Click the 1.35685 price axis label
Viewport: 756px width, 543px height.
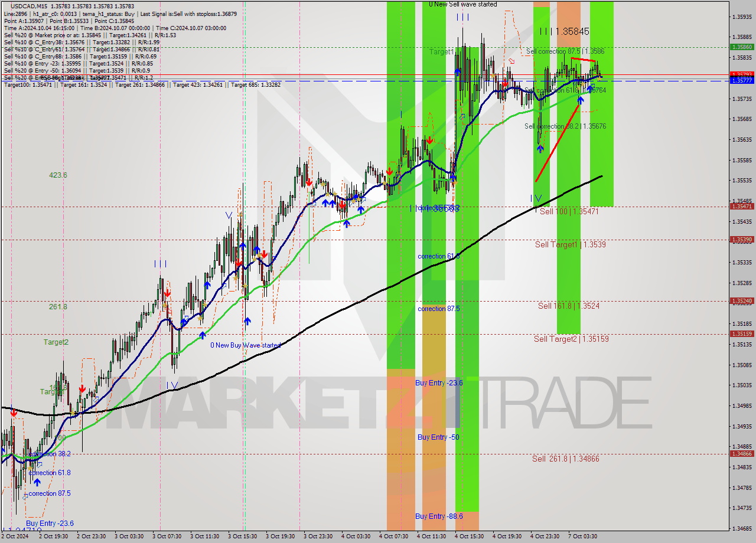(742, 119)
